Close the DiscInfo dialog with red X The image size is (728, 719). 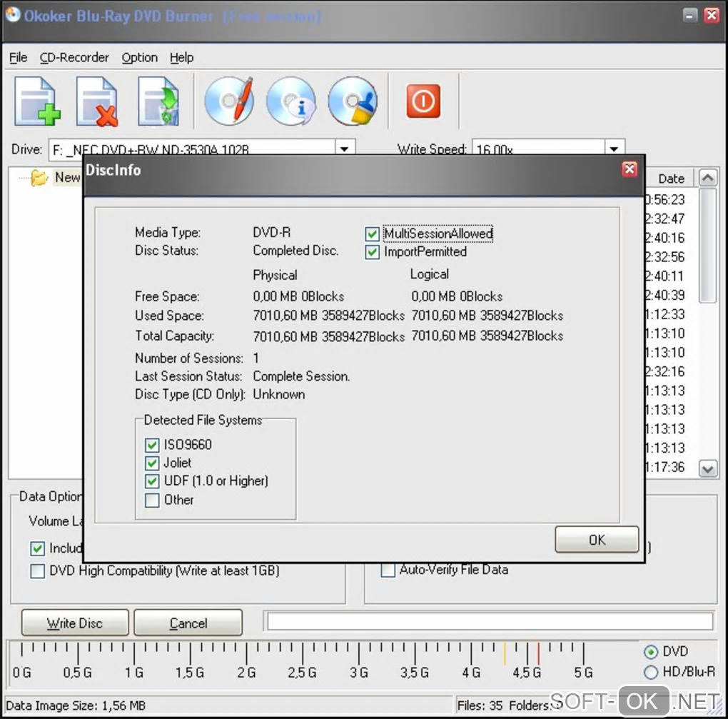tap(629, 169)
